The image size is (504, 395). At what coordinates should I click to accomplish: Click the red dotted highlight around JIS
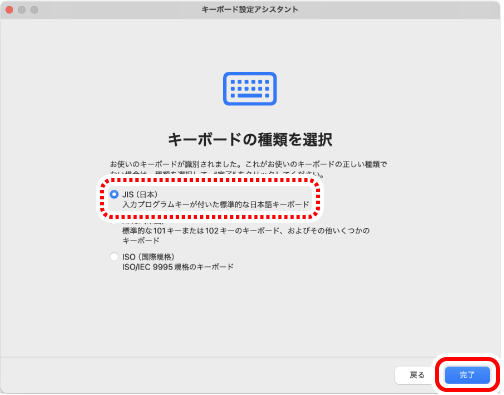pos(210,199)
